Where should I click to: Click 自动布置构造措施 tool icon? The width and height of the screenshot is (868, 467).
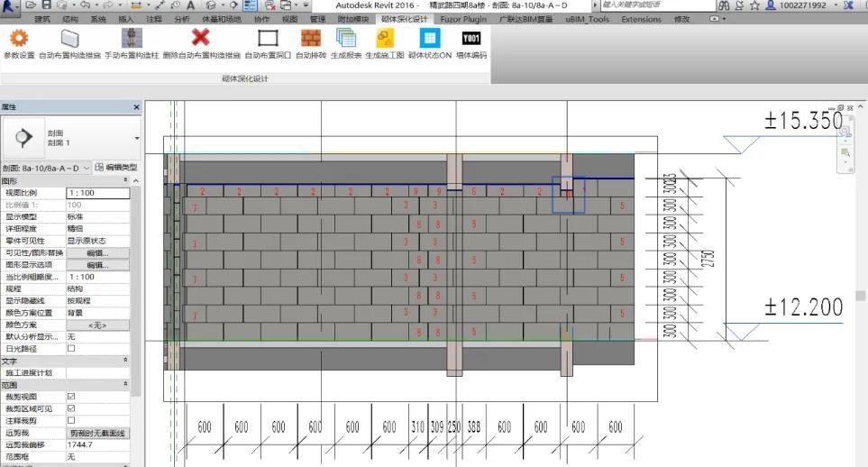click(x=69, y=38)
